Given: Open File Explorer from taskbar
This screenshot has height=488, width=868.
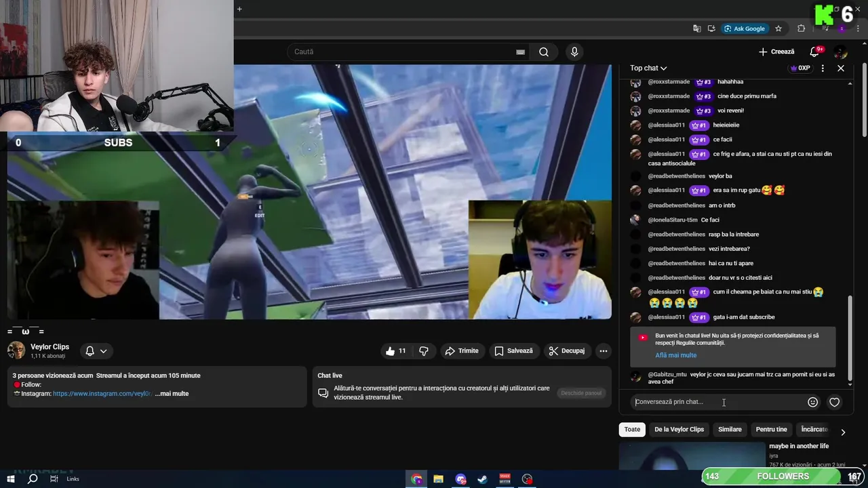Looking at the screenshot, I should pyautogui.click(x=438, y=479).
